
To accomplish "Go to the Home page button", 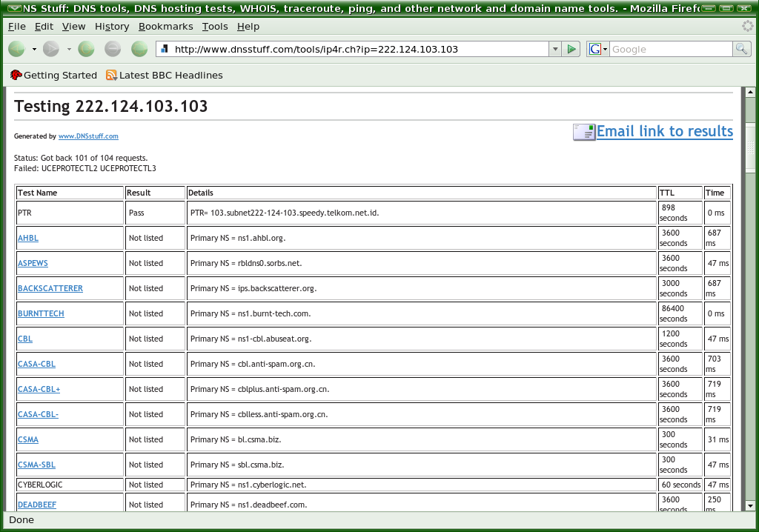I will pyautogui.click(x=139, y=49).
